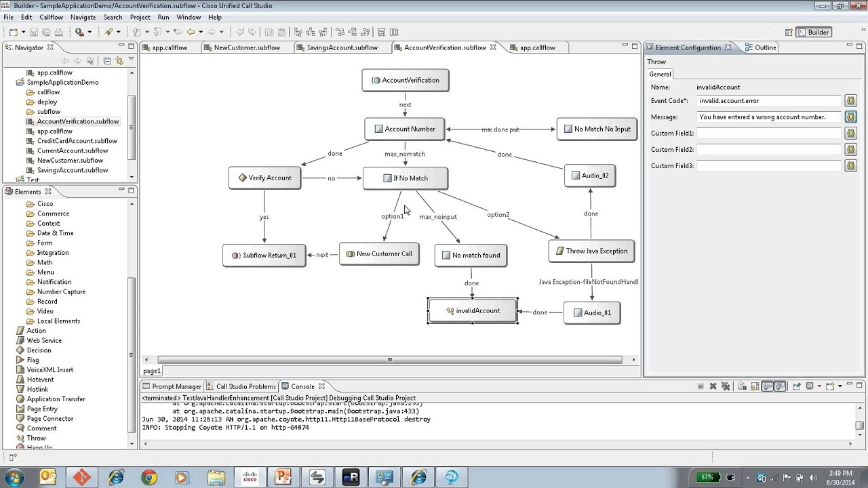Toggle Scroll Lock in the Console toolbar
Image resolution: width=868 pixels, height=488 pixels.
(754, 386)
